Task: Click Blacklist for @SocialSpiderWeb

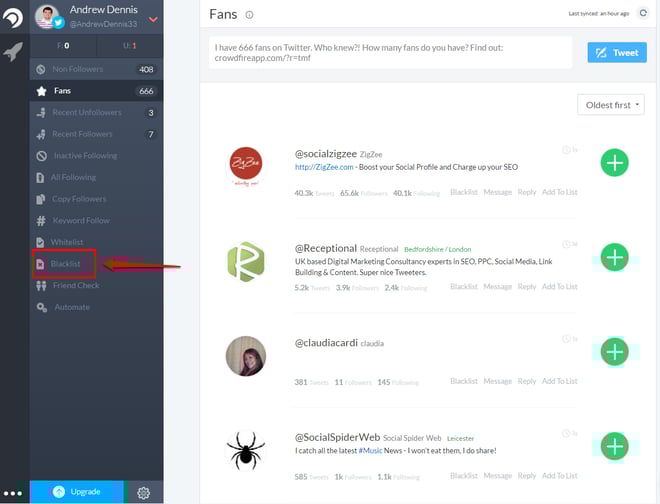Action: click(464, 476)
